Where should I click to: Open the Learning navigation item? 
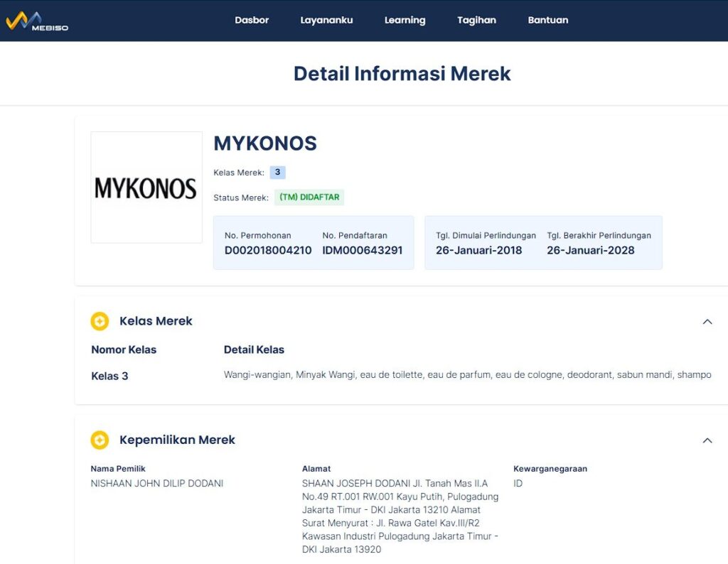[405, 20]
